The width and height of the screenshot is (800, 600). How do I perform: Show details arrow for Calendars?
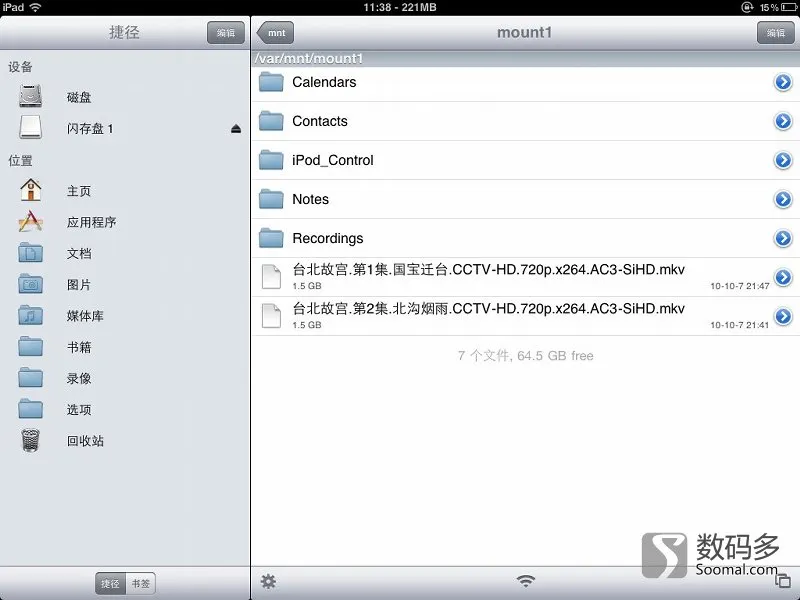pyautogui.click(x=783, y=82)
